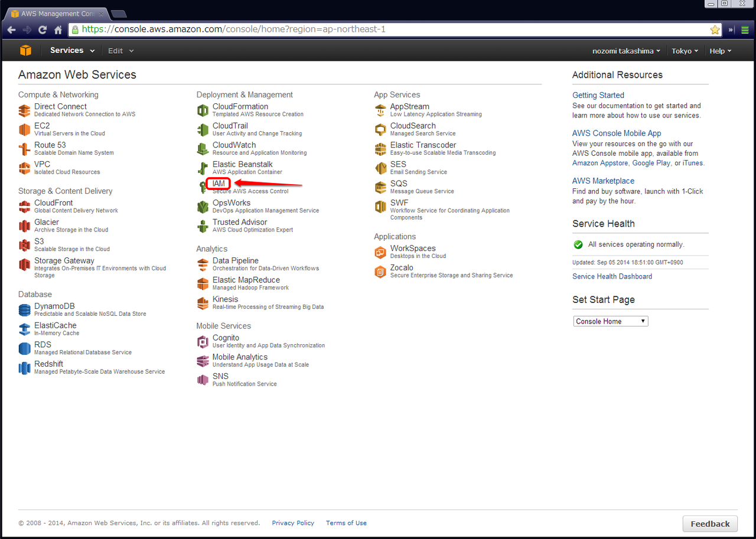This screenshot has height=539, width=756.
Task: Click the AWS orange cube home logo
Action: (25, 51)
